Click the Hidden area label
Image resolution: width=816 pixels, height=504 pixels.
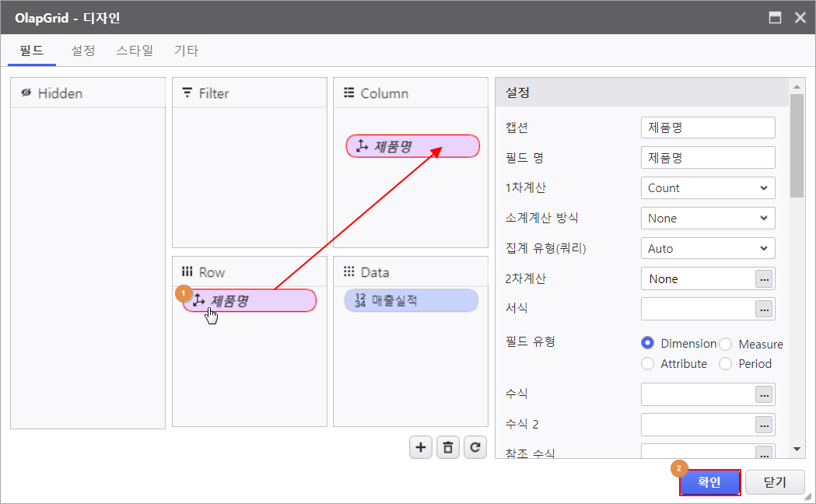(60, 93)
